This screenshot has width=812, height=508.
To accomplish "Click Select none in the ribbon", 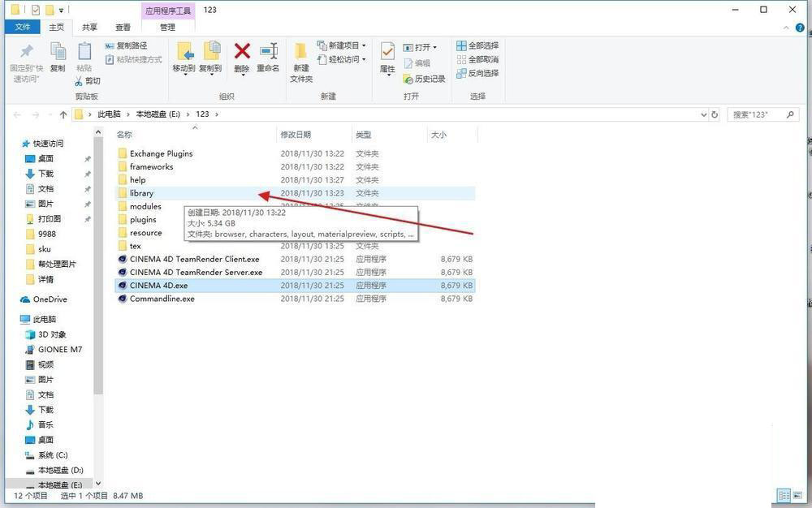I will (x=477, y=59).
